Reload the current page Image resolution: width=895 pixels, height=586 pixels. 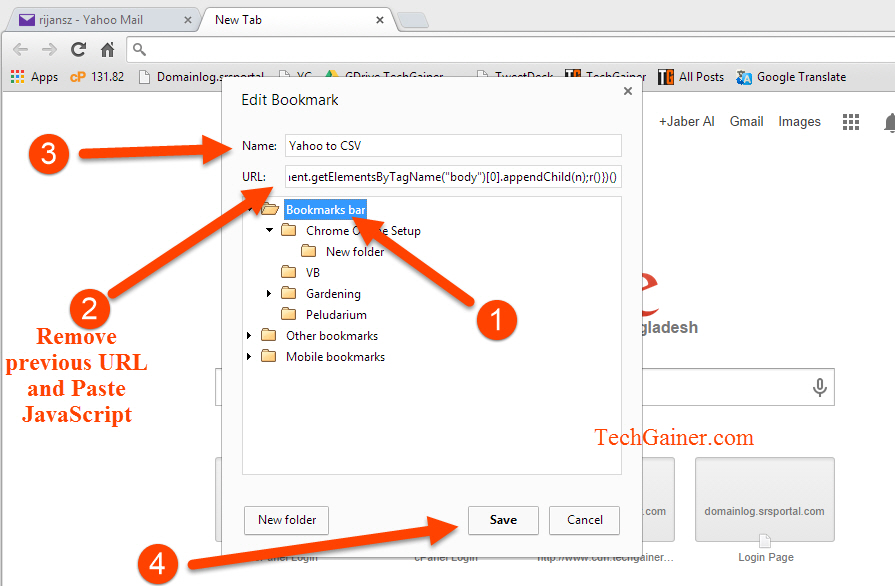(x=78, y=47)
